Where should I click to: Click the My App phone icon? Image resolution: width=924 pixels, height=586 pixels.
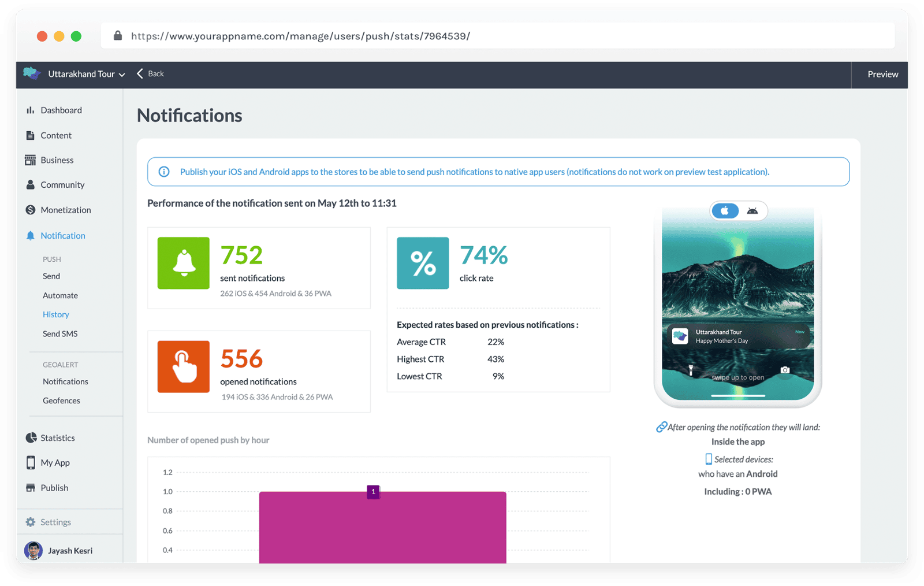pyautogui.click(x=31, y=463)
